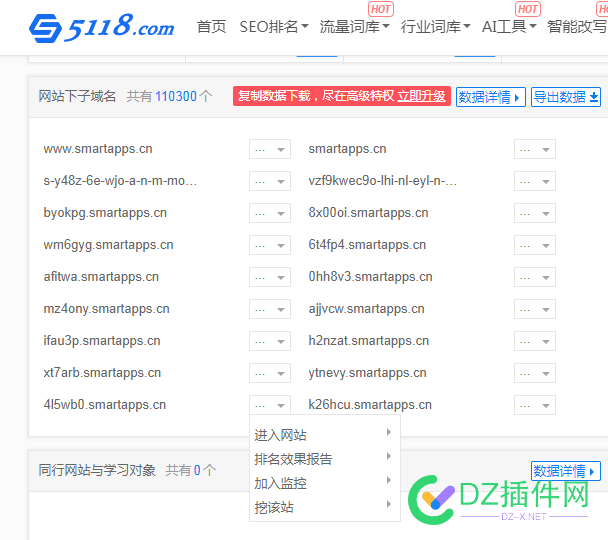This screenshot has height=540, width=608.
Task: Open the 行业词库 navigation menu
Action: tap(435, 27)
